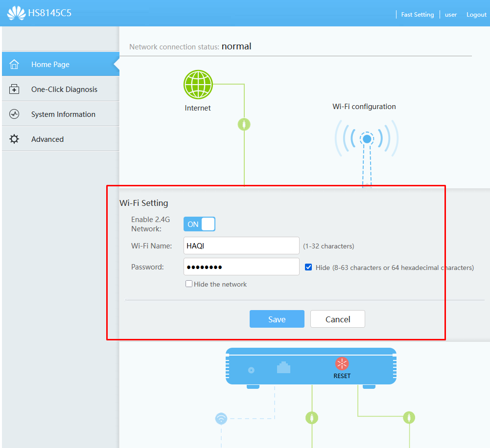This screenshot has height=448, width=490.
Task: Click the Ethernet port icon on router
Action: [x=283, y=368]
